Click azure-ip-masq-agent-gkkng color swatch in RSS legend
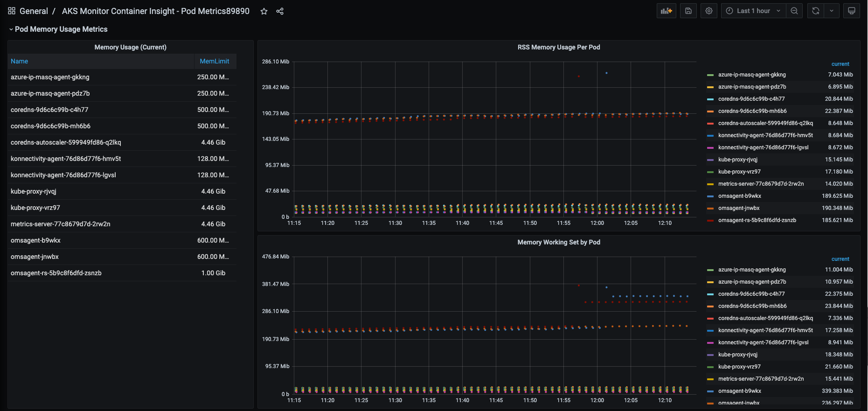 [x=710, y=75]
